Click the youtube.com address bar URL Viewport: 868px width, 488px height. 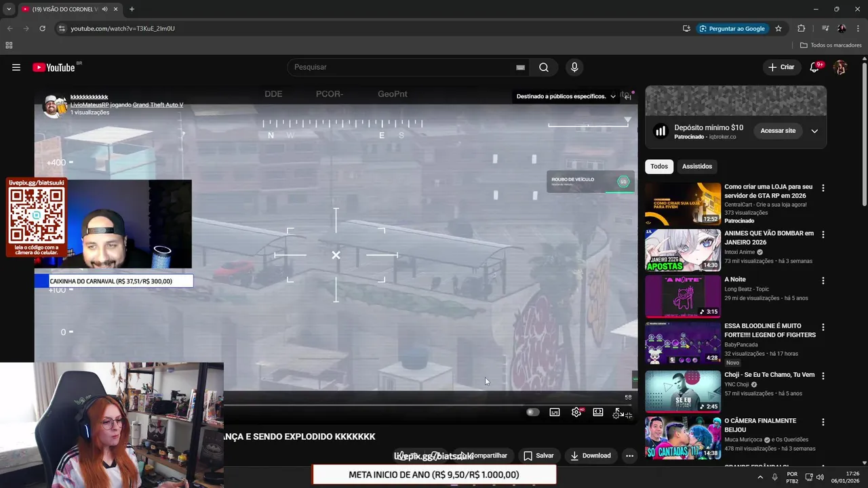click(123, 28)
